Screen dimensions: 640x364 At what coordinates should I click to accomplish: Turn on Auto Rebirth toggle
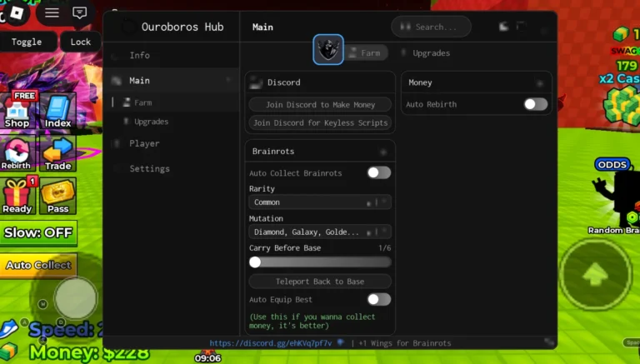click(536, 104)
